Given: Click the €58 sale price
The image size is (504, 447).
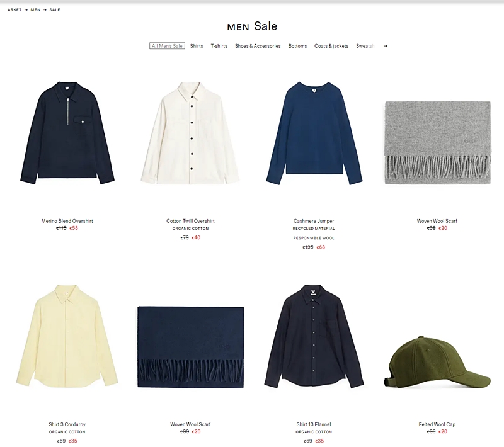Looking at the screenshot, I should pos(74,228).
